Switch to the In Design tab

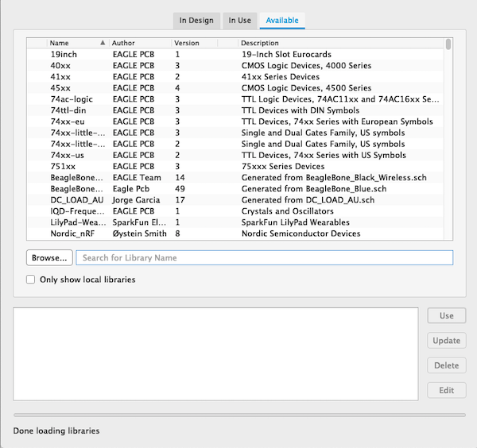pos(196,21)
